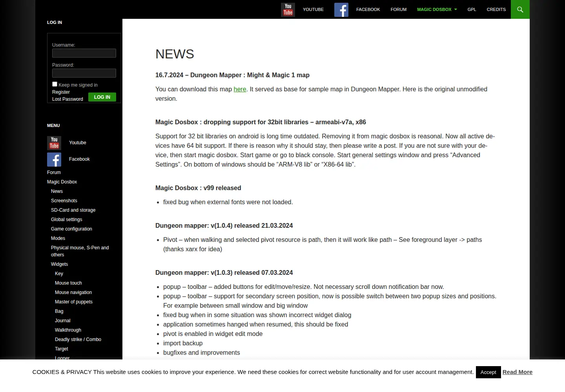565x392 pixels.
Task: Open the Screenshots sidebar page
Action: pyautogui.click(x=64, y=201)
